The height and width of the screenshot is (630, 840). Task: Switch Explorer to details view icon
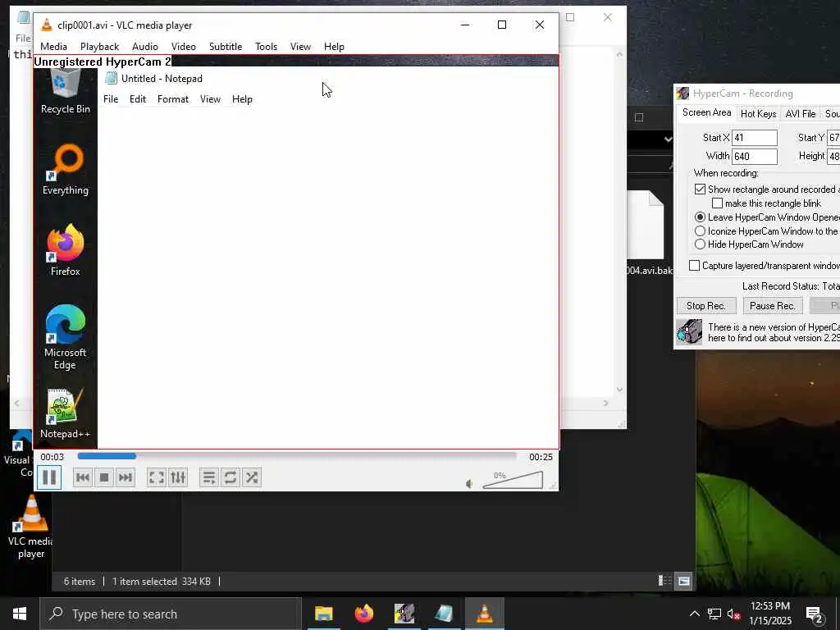pos(664,581)
